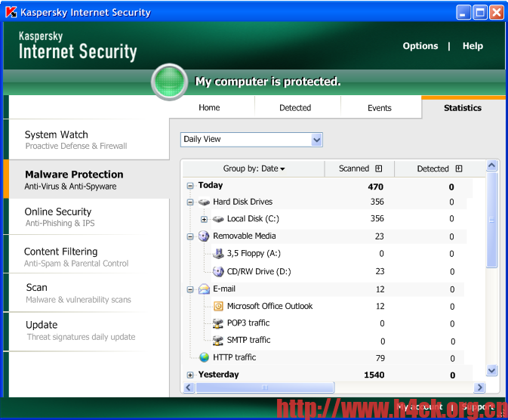Click the Kaspersky logo in the title bar

click(x=11, y=12)
